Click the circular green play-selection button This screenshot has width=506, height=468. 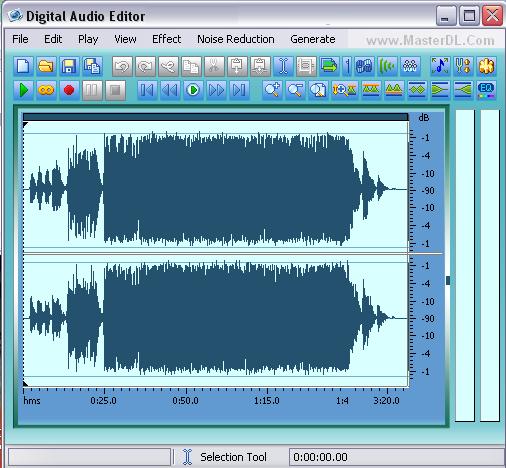[x=193, y=90]
